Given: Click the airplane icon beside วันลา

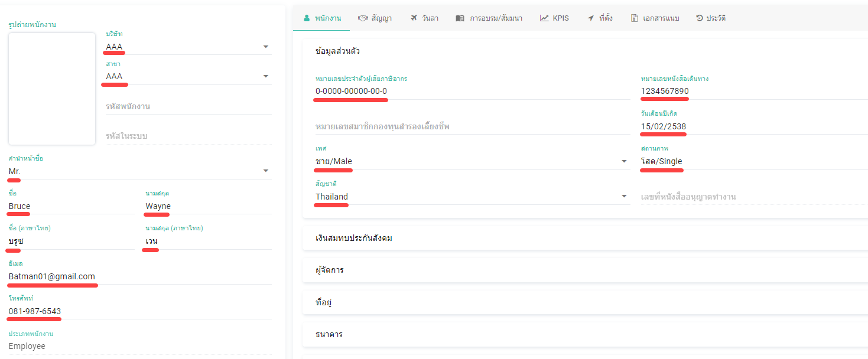Looking at the screenshot, I should (414, 18).
